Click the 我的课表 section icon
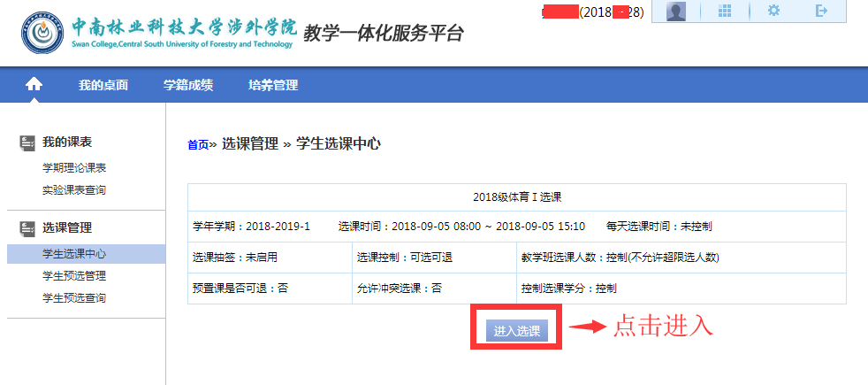 [x=27, y=142]
